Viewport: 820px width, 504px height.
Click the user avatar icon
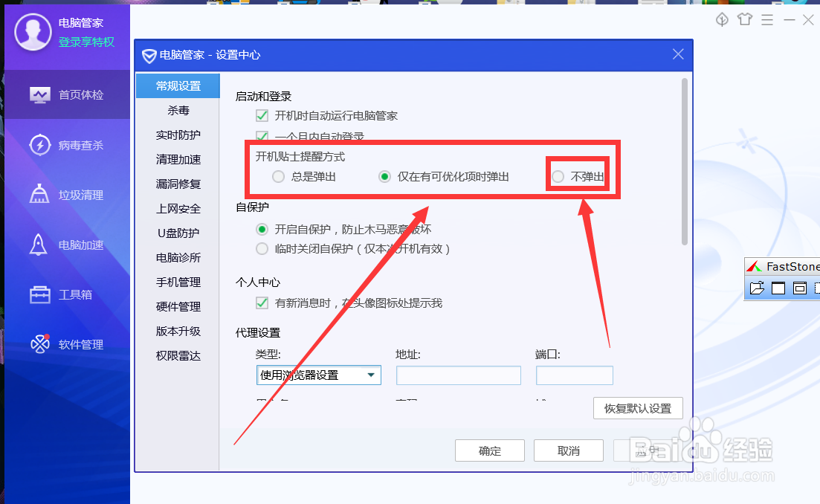coord(33,32)
